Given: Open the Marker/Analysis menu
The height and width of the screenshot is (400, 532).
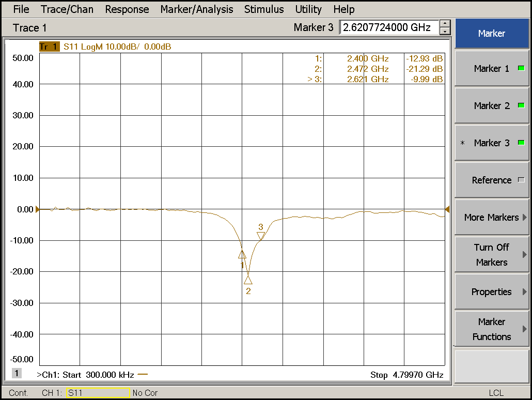Looking at the screenshot, I should click(x=197, y=9).
